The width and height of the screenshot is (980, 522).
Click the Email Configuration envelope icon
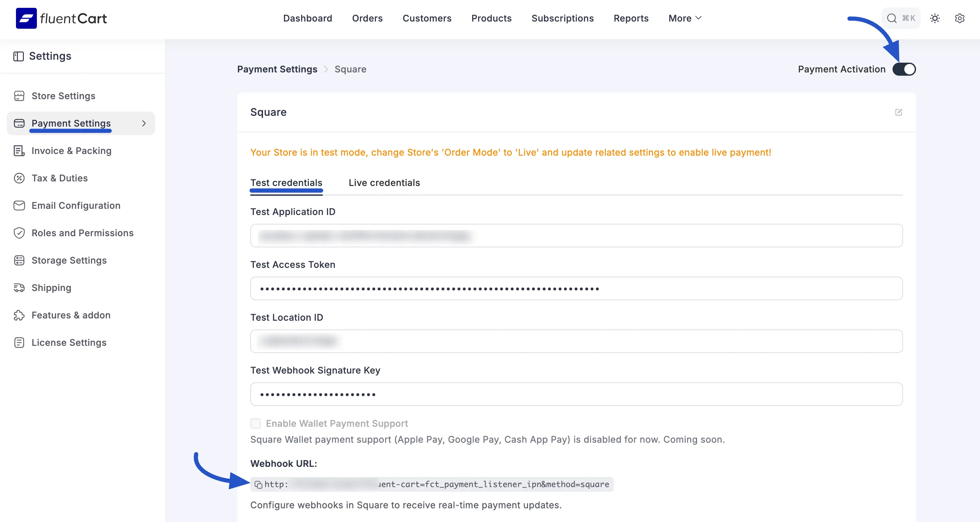point(19,206)
